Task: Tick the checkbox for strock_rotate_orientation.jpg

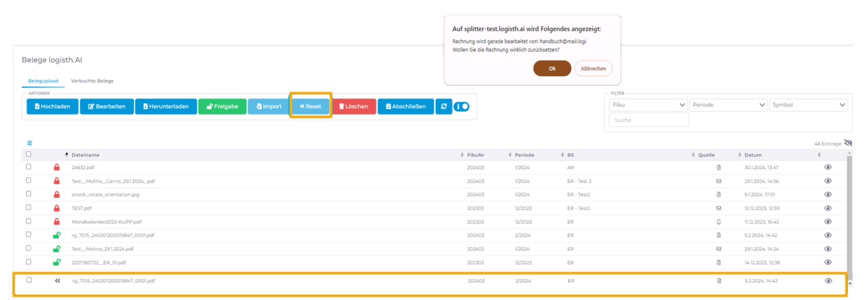Action: point(28,194)
